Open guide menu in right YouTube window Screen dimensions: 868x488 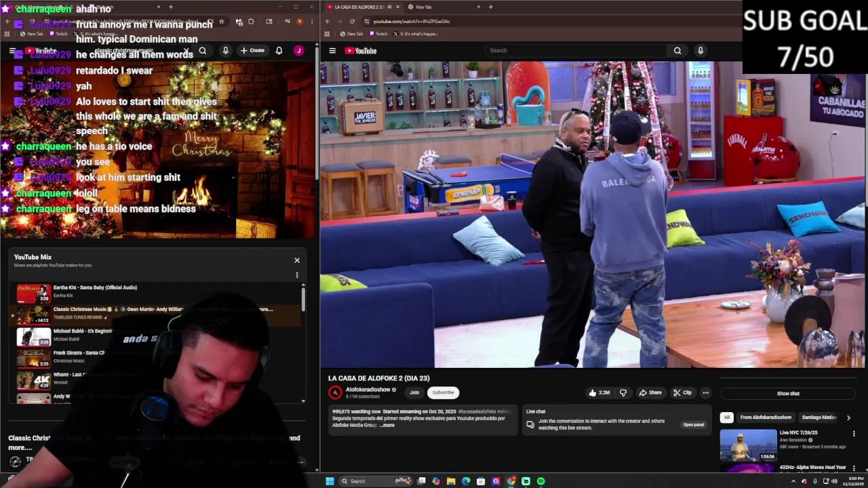coord(332,51)
